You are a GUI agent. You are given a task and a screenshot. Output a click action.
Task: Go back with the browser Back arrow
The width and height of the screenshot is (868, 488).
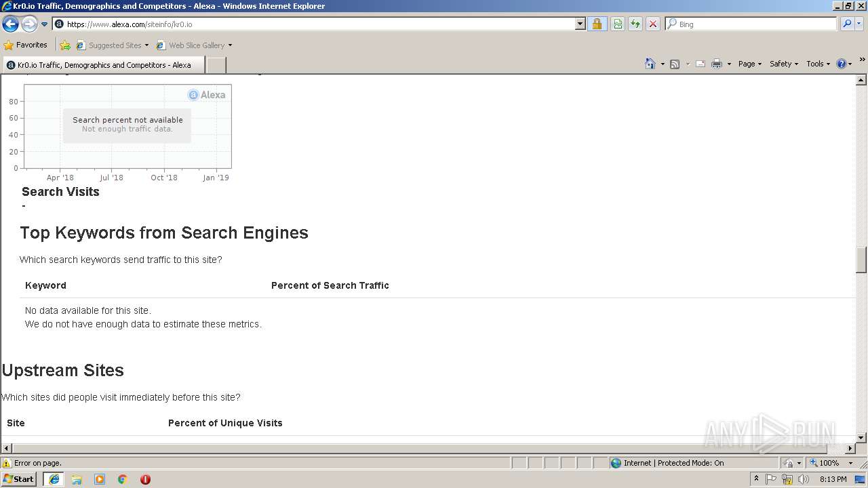pyautogui.click(x=10, y=24)
